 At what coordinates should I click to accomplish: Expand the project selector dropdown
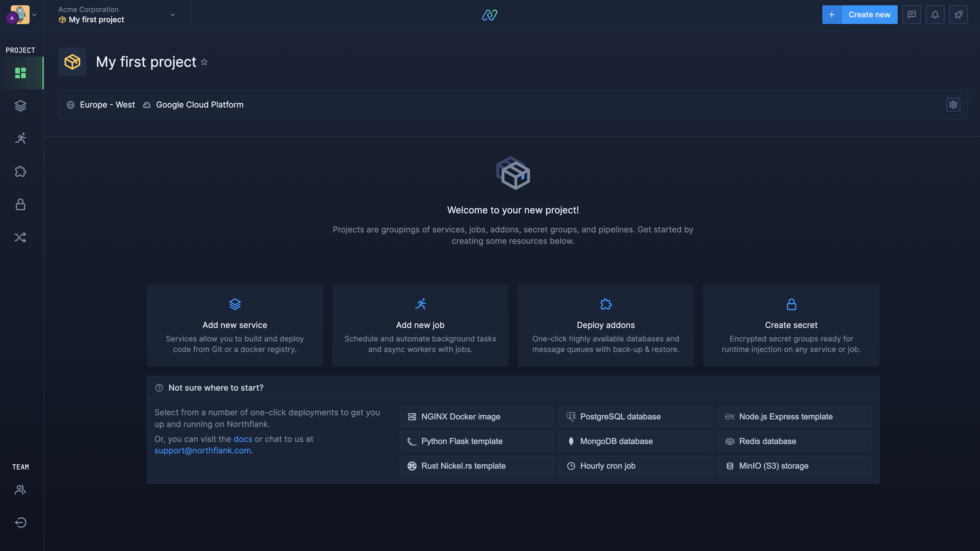(x=172, y=15)
